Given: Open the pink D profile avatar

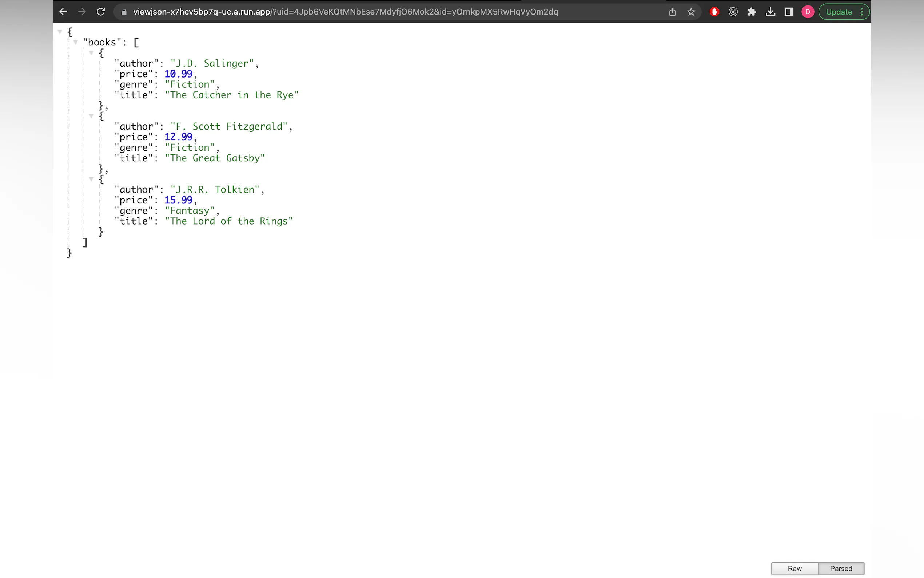Looking at the screenshot, I should (x=808, y=12).
